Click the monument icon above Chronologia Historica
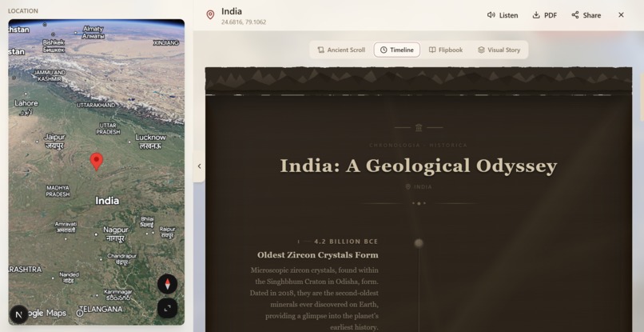This screenshot has height=332, width=644. tap(419, 127)
